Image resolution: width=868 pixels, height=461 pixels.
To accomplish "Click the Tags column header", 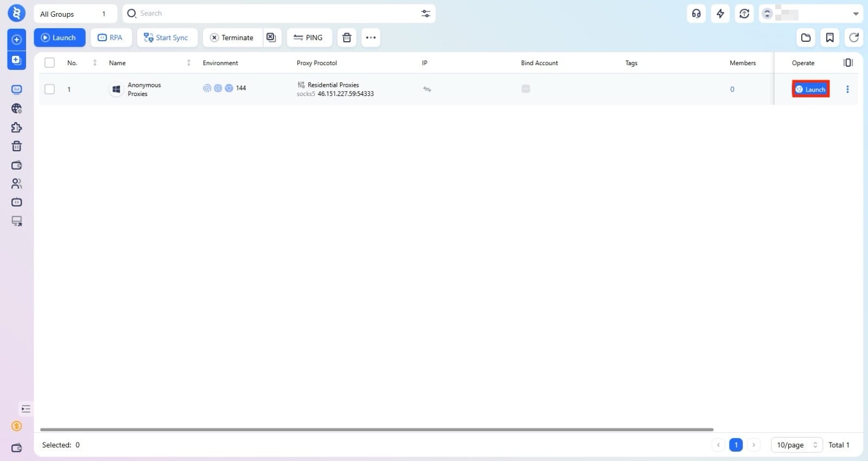I will [631, 63].
